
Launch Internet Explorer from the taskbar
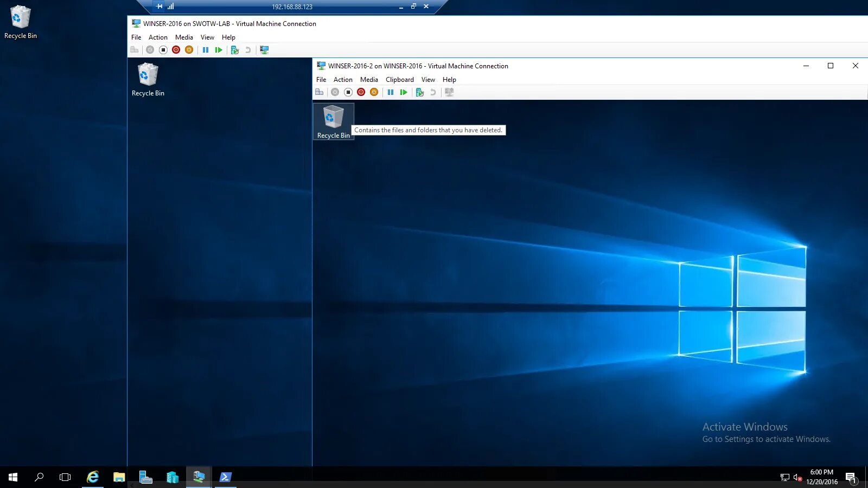pos(93,477)
